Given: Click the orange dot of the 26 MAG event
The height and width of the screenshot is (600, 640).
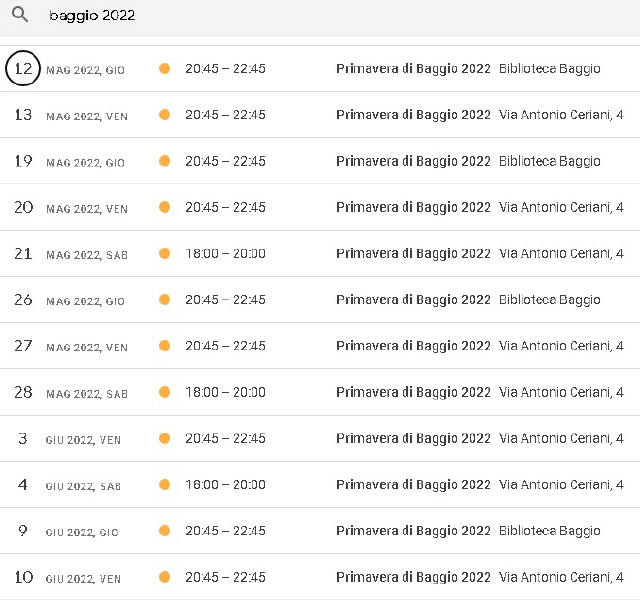Looking at the screenshot, I should click(164, 300).
